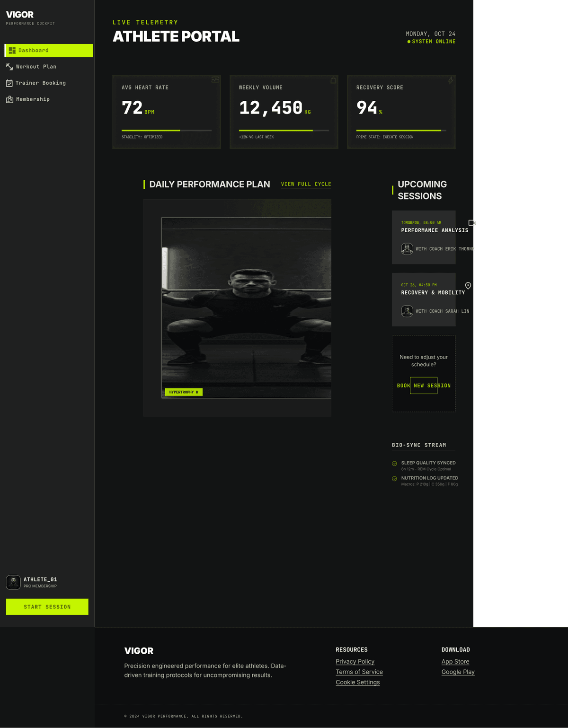568x728 pixels.
Task: Click the lightning bolt icon on Recovery Score card
Action: tap(451, 80)
